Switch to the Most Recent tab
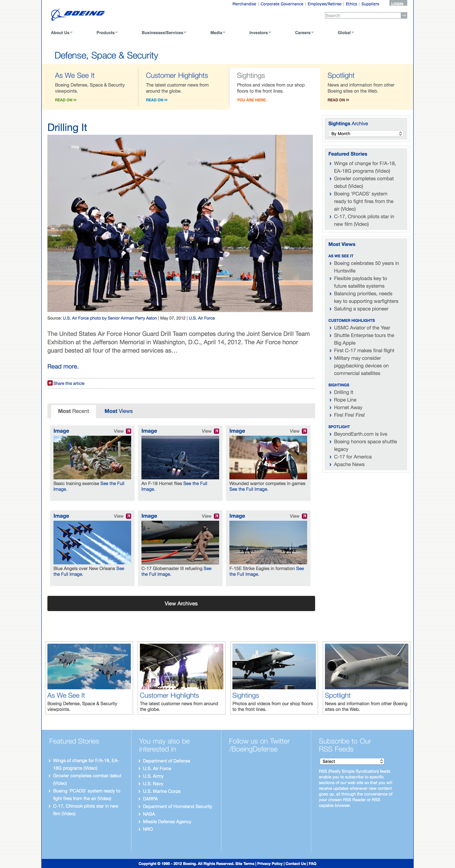The width and height of the screenshot is (455, 868). 73,411
